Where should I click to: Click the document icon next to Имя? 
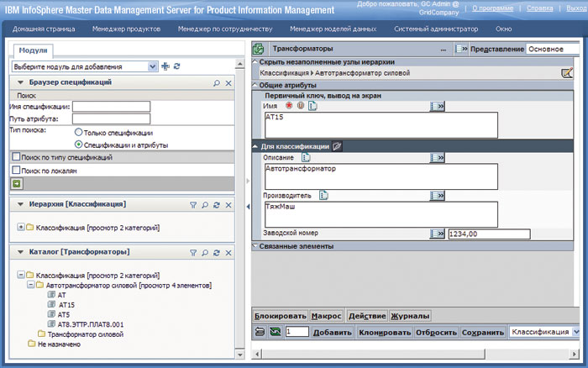click(x=312, y=106)
